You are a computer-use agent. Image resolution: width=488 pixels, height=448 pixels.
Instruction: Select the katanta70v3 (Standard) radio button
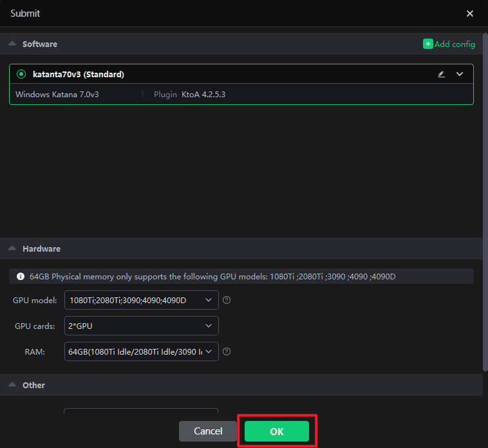point(21,74)
